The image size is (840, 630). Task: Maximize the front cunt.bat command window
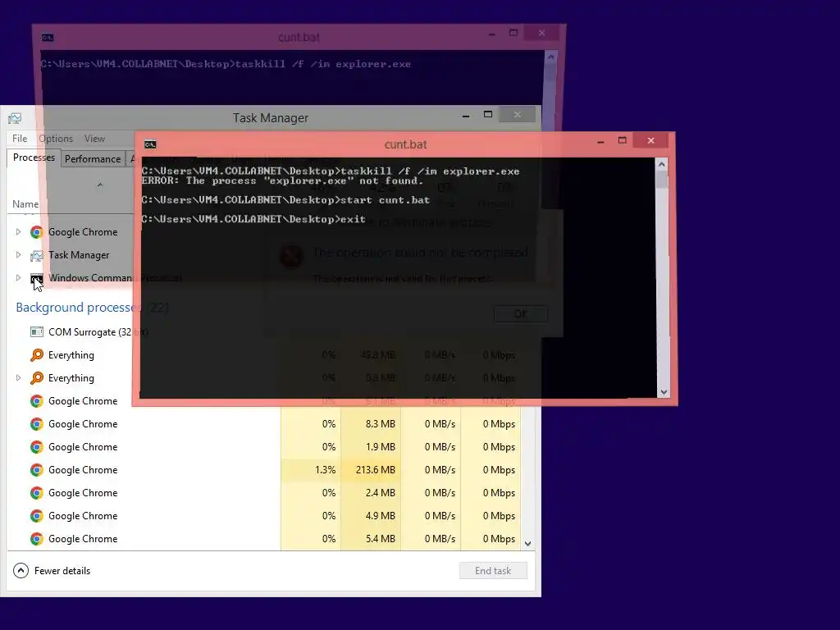(x=623, y=141)
